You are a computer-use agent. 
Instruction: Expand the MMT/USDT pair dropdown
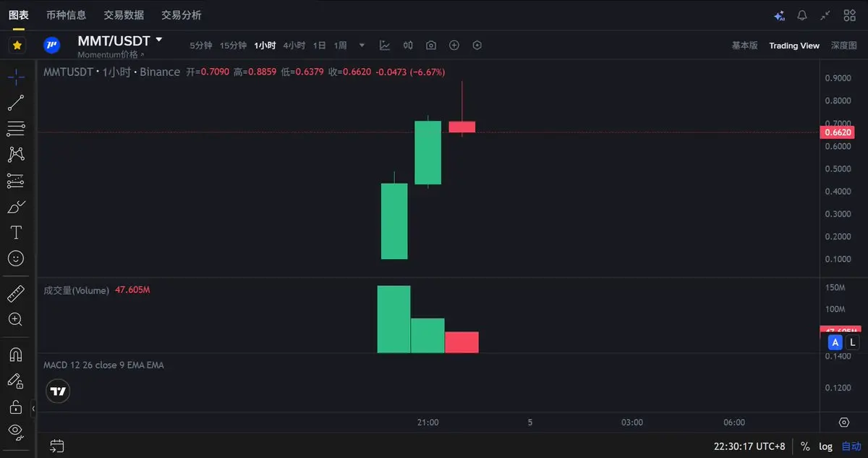click(159, 41)
